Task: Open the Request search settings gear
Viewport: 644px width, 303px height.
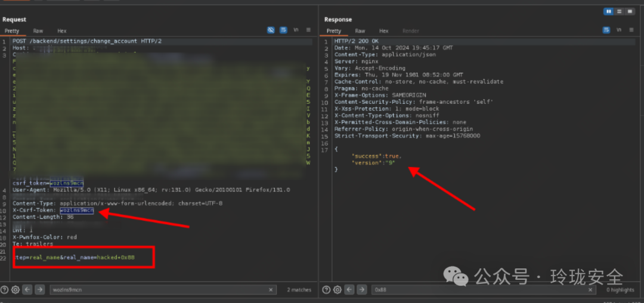Action: point(16,289)
